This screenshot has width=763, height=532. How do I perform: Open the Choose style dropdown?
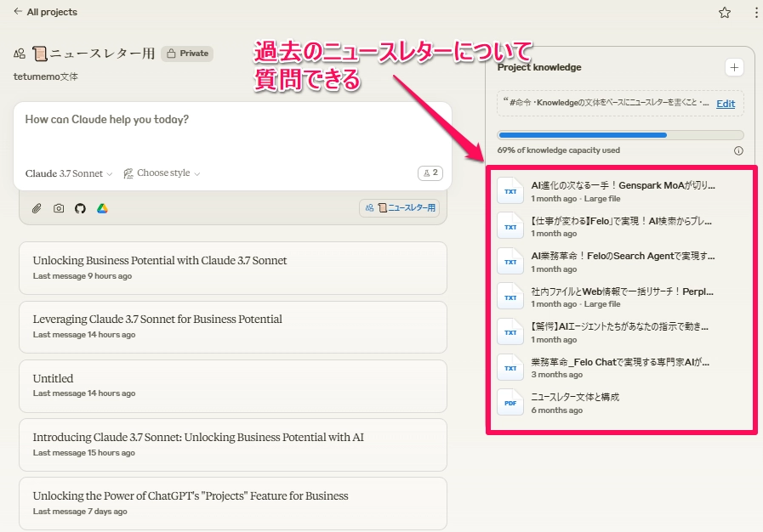162,173
